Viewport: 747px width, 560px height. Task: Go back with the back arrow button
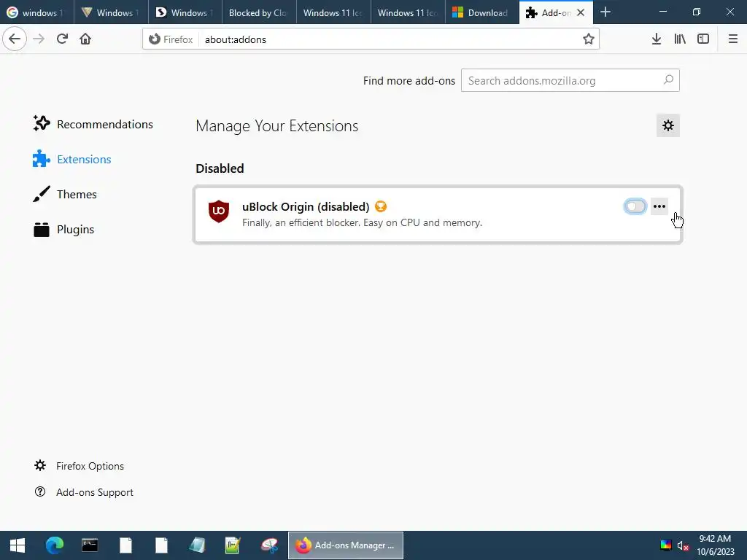click(15, 39)
